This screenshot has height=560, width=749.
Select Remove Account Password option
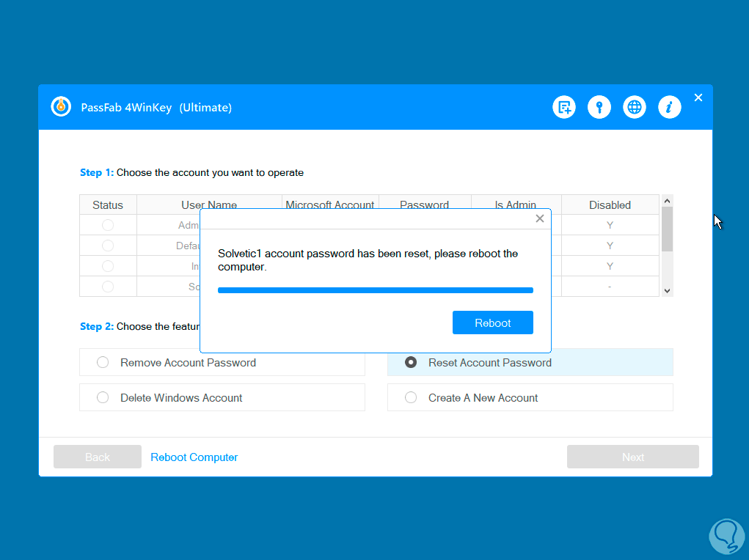coord(222,362)
